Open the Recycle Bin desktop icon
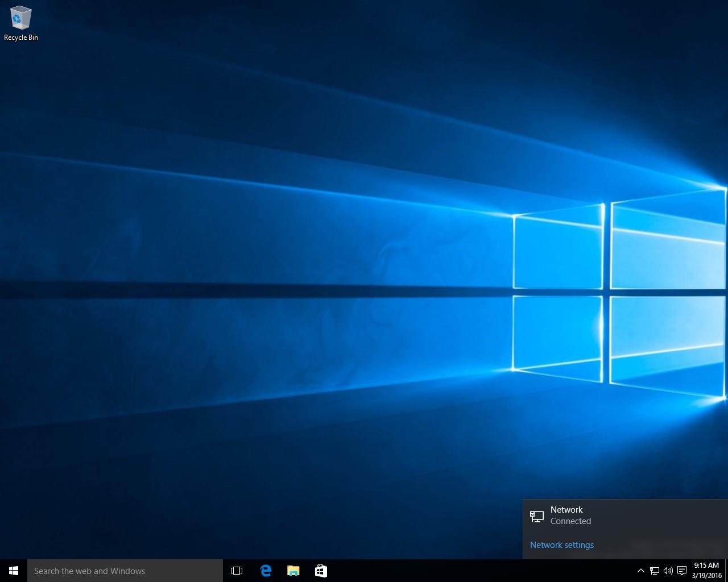728x582 pixels. tap(21, 24)
